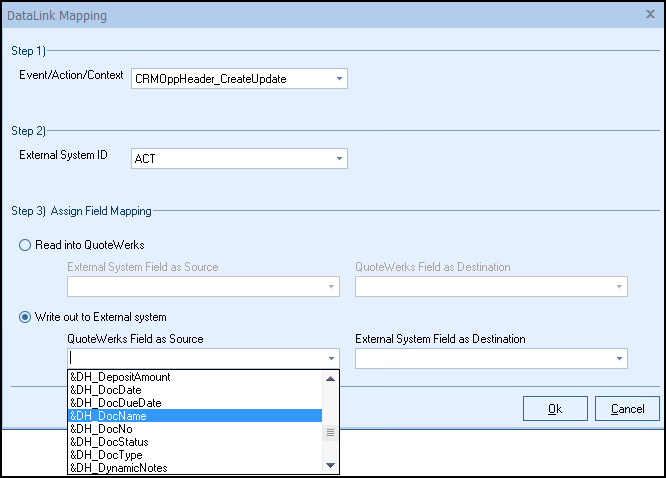Select &DH_DynamicNotes from the list
Image resolution: width=666 pixels, height=478 pixels.
pyautogui.click(x=118, y=468)
